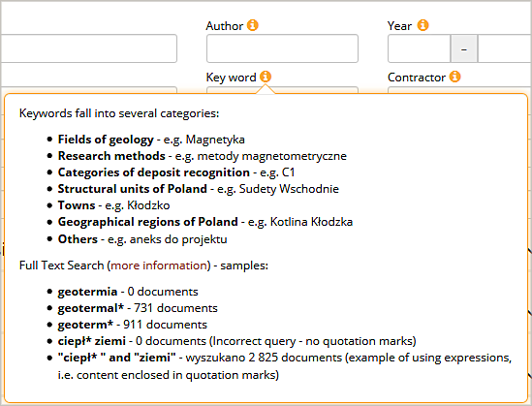The image size is (532, 406).
Task: Click the Author field label
Action: 224,26
